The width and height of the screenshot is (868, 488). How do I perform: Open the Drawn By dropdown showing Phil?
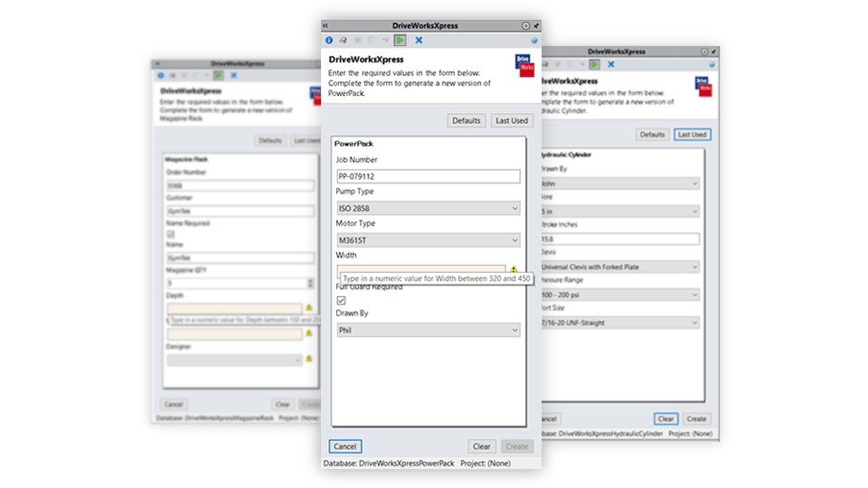pyautogui.click(x=429, y=330)
